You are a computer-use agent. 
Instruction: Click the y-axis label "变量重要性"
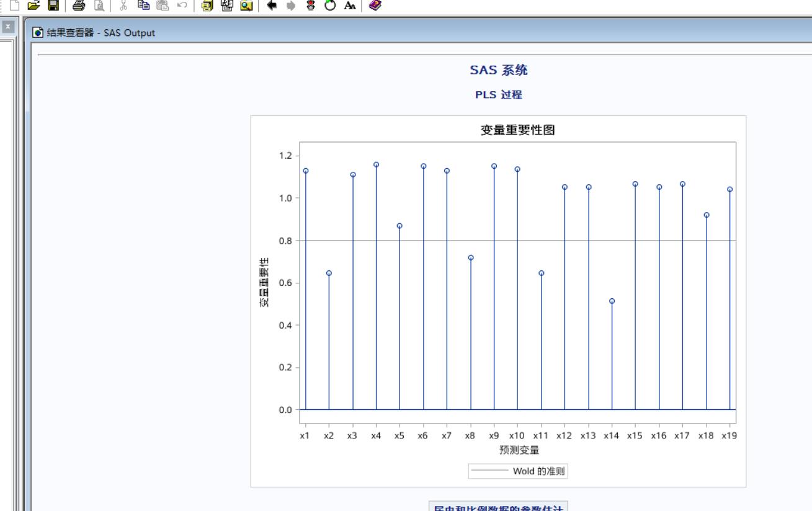point(264,282)
